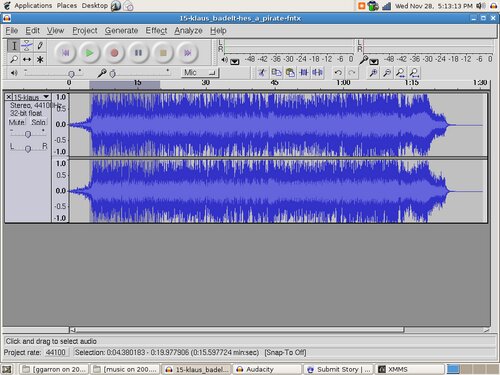Click the microphone input meter icon

364,60
